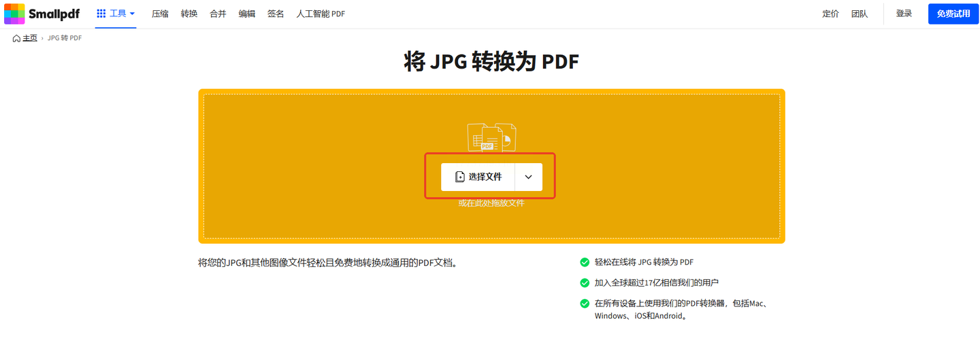This screenshot has height=350, width=980.
Task: Click the 免费试用 button
Action: click(x=953, y=14)
